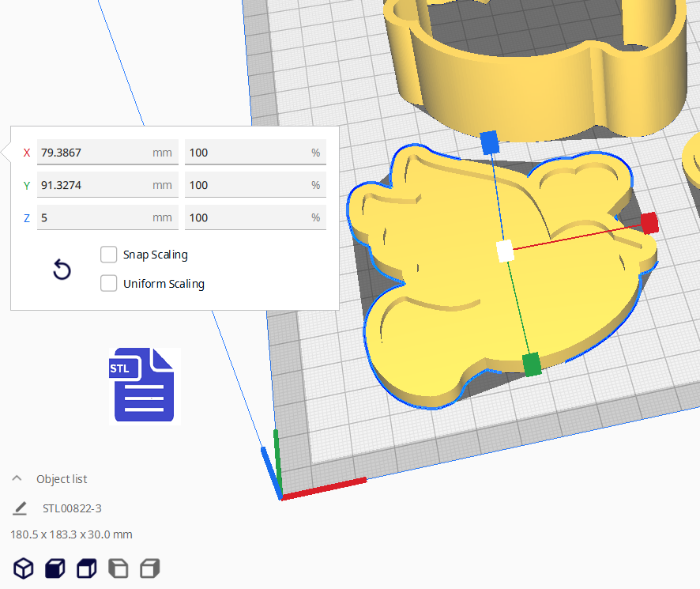
Task: Select the top view cube icon
Action: tap(86, 568)
